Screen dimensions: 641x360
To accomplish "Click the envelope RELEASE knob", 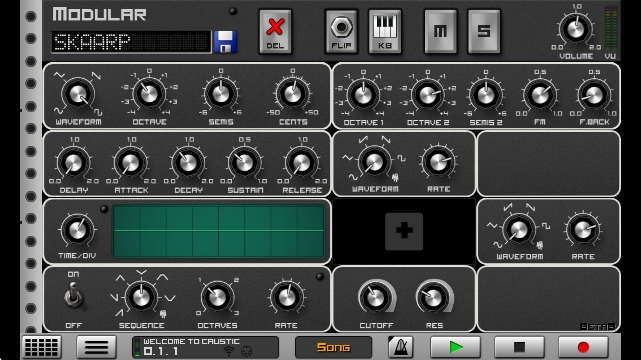I will tap(302, 163).
